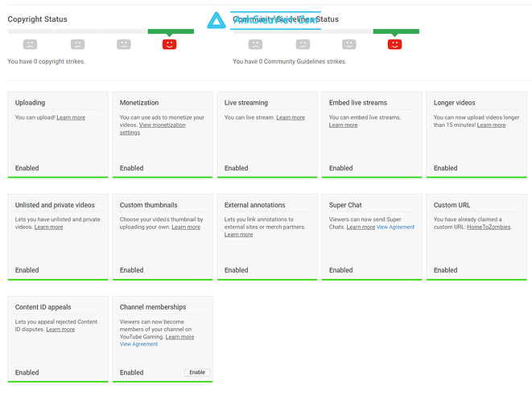Image resolution: width=532 pixels, height=402 pixels.
Task: Click the red smiley face under Community Guidelines Status
Action: point(394,44)
